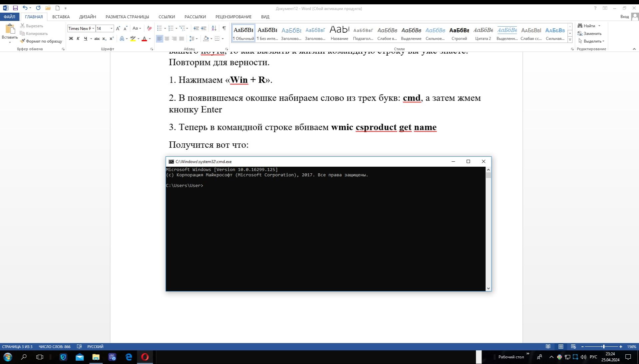639x364 pixels.
Task: Click the Sort paragraph icon
Action: pyautogui.click(x=214, y=29)
